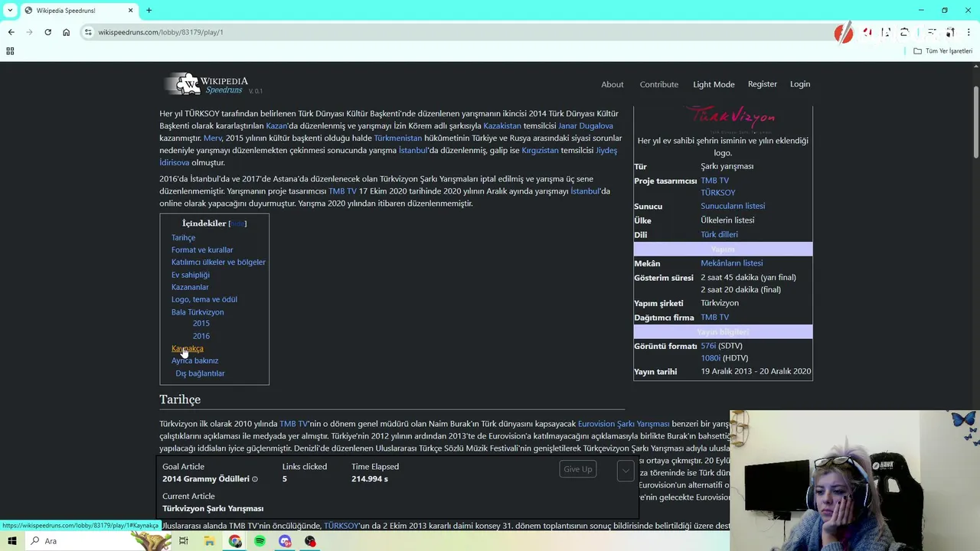Screen dimensions: 980x551
Task: View site information icon in address bar
Action: pyautogui.click(x=88, y=32)
